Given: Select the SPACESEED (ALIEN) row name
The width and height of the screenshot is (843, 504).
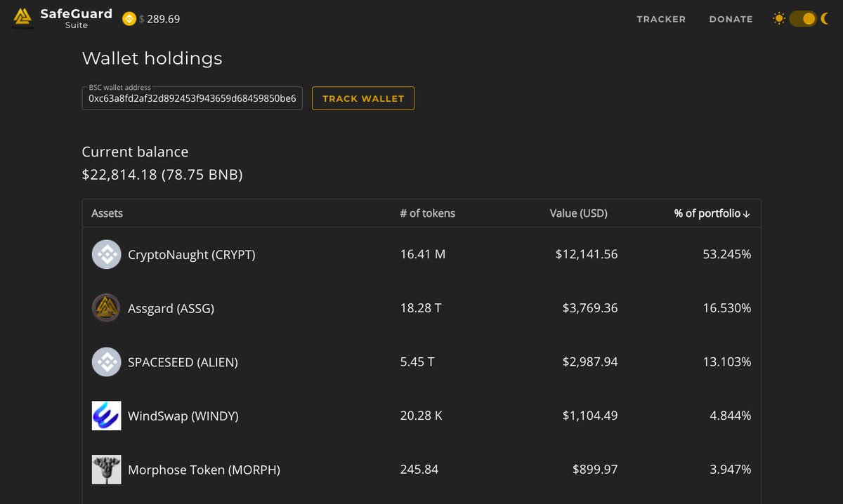Looking at the screenshot, I should click(183, 362).
